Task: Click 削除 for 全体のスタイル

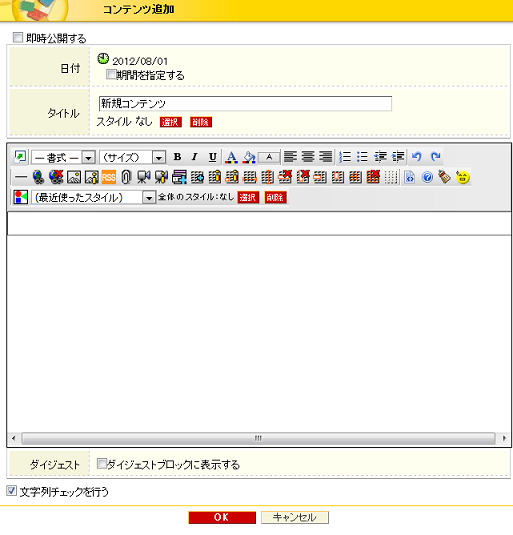Action: point(275,198)
